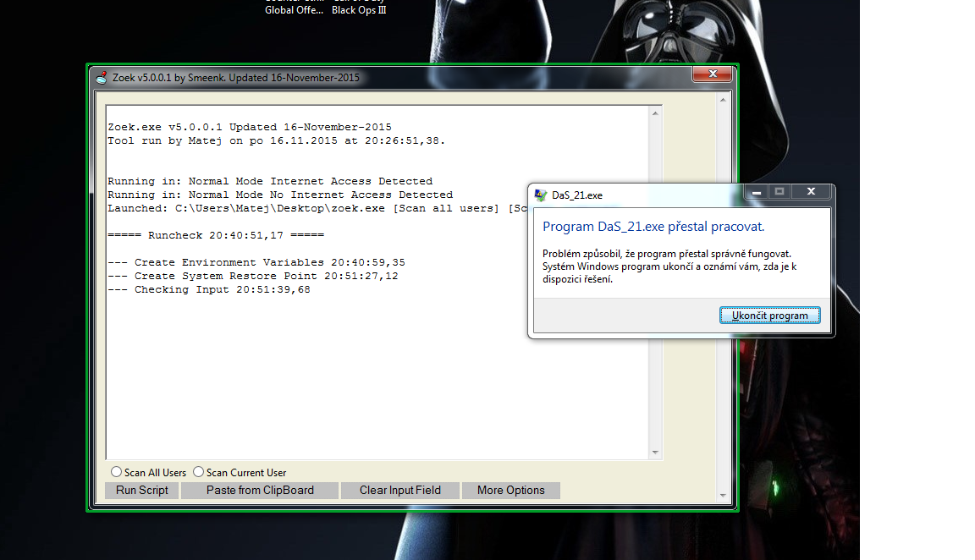Close the Zoek window

(713, 74)
